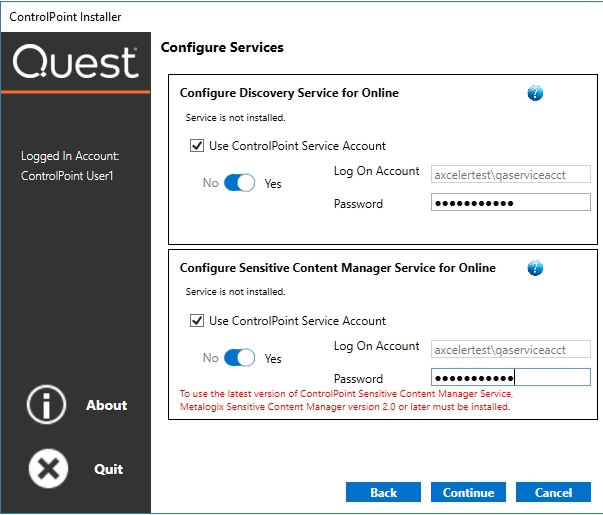Click the Discovery Service help icon
603x515 pixels.
point(535,93)
